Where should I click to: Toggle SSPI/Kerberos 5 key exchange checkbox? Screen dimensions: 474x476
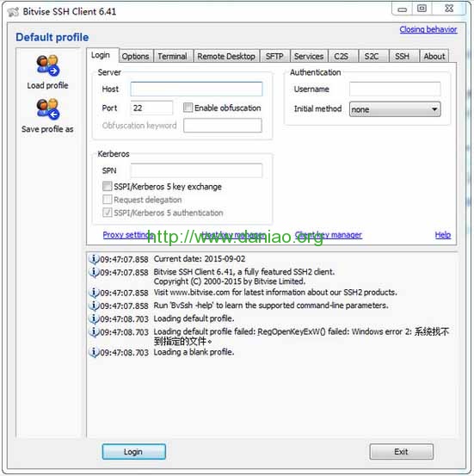pyautogui.click(x=108, y=186)
